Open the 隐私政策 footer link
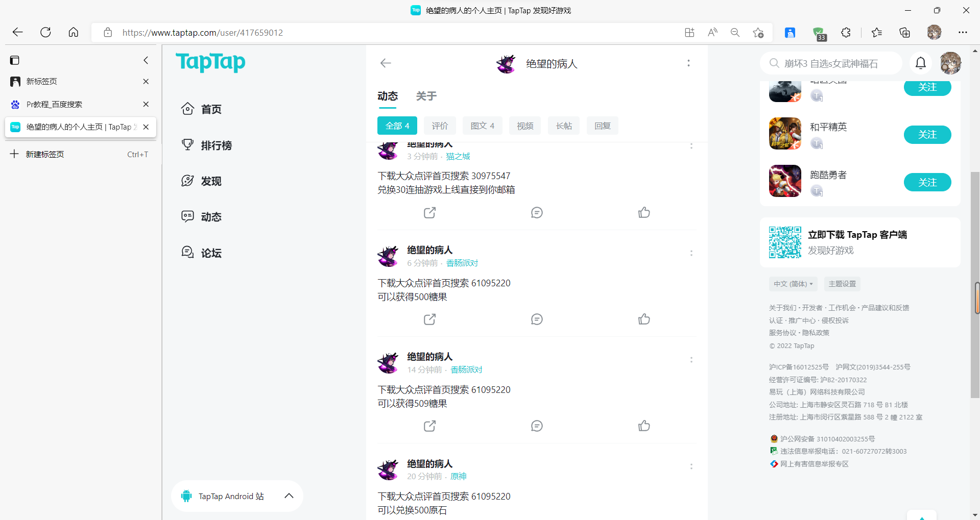Screen dimensions: 980x520 point(816,333)
